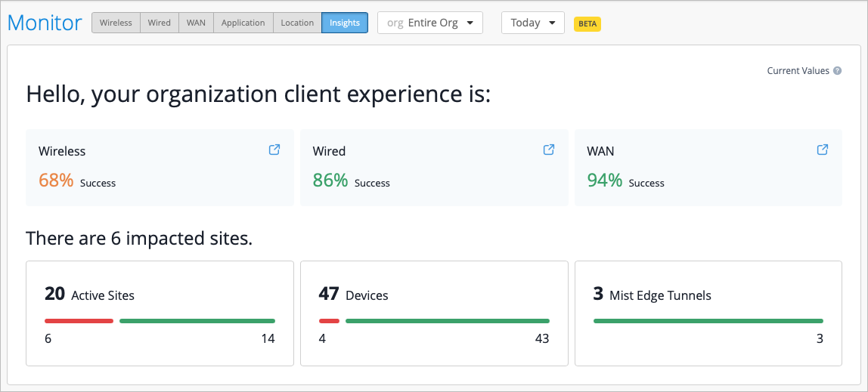Open the Entire Org dropdown
This screenshot has height=392, width=868.
click(x=430, y=23)
